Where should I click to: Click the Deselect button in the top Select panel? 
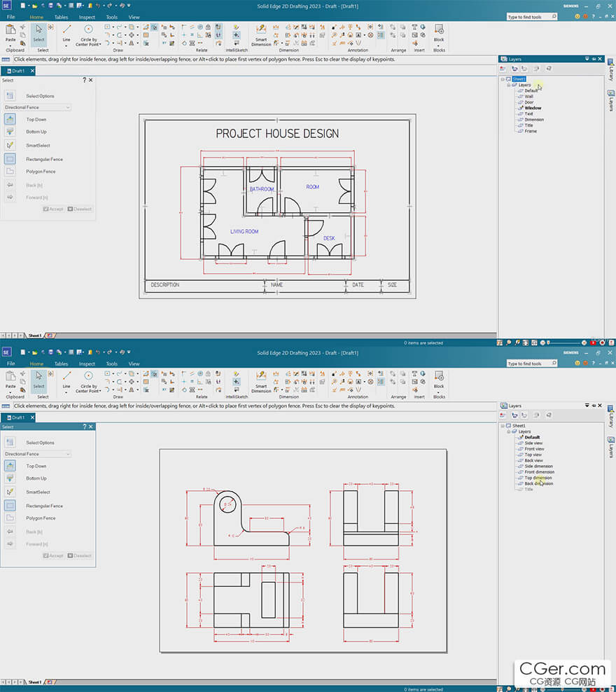point(79,209)
